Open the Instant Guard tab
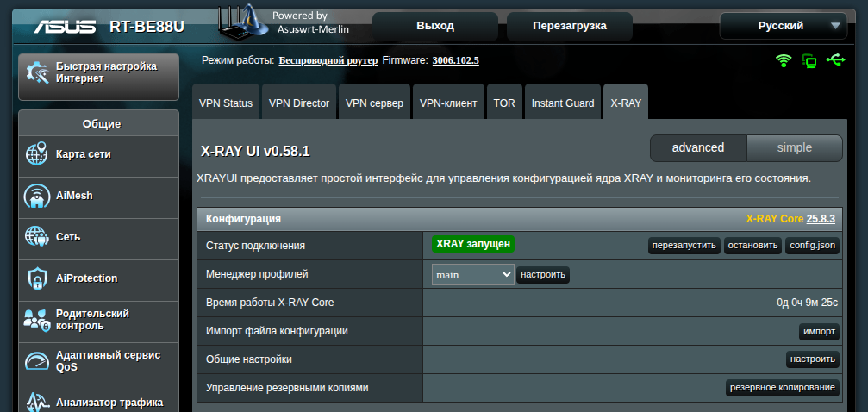This screenshot has height=412, width=868. [x=563, y=103]
